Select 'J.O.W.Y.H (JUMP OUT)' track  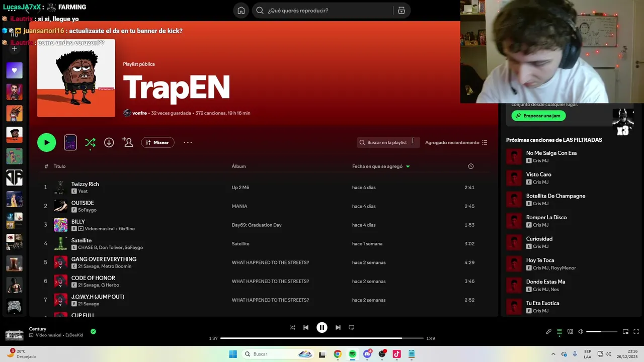pyautogui.click(x=98, y=297)
